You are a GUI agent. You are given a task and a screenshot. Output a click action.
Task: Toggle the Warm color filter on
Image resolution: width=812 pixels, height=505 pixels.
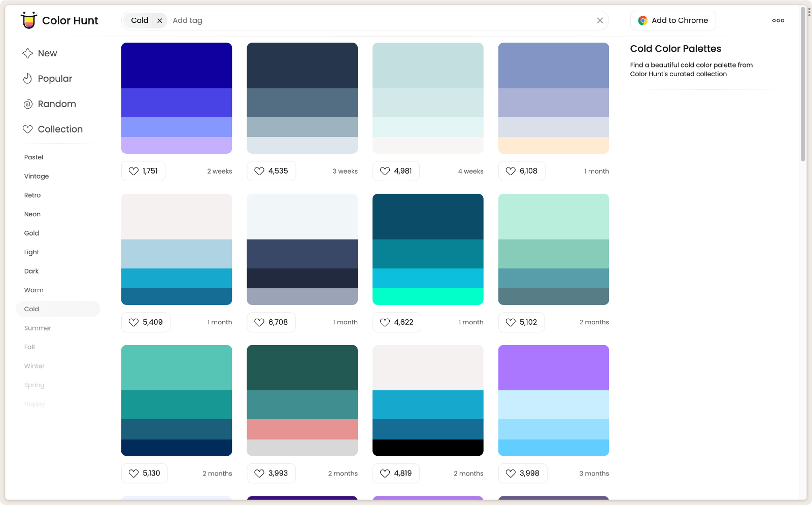coord(33,290)
